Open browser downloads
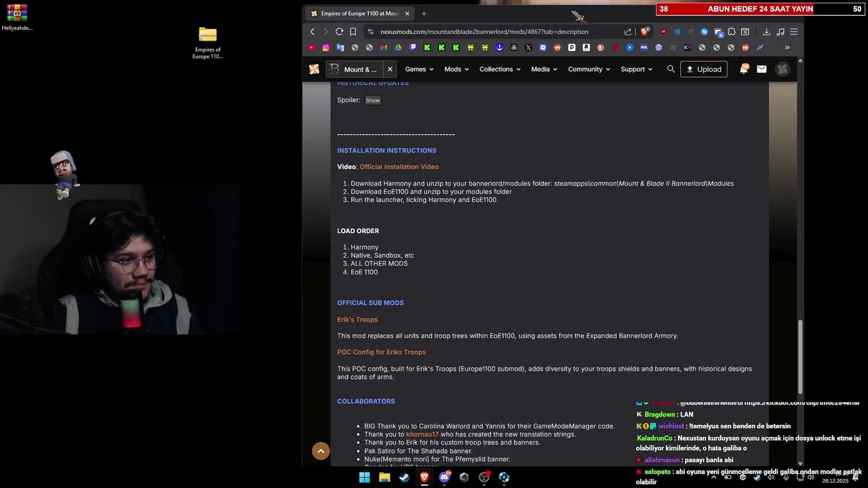 (766, 32)
